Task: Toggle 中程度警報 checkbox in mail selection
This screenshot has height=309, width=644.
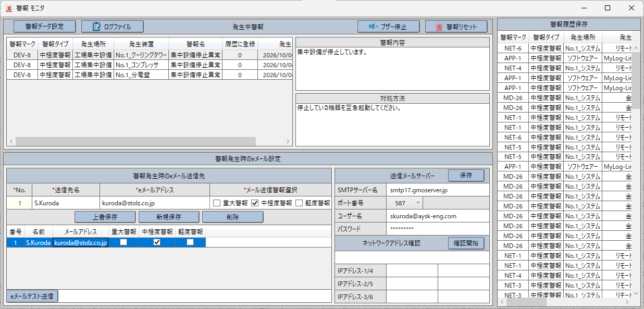Action: 255,203
